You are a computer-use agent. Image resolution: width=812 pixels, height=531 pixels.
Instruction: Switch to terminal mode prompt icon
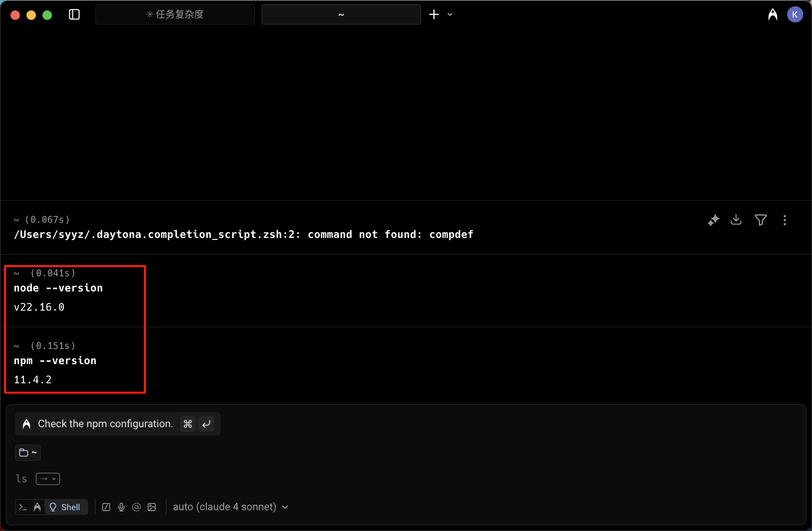pyautogui.click(x=23, y=507)
